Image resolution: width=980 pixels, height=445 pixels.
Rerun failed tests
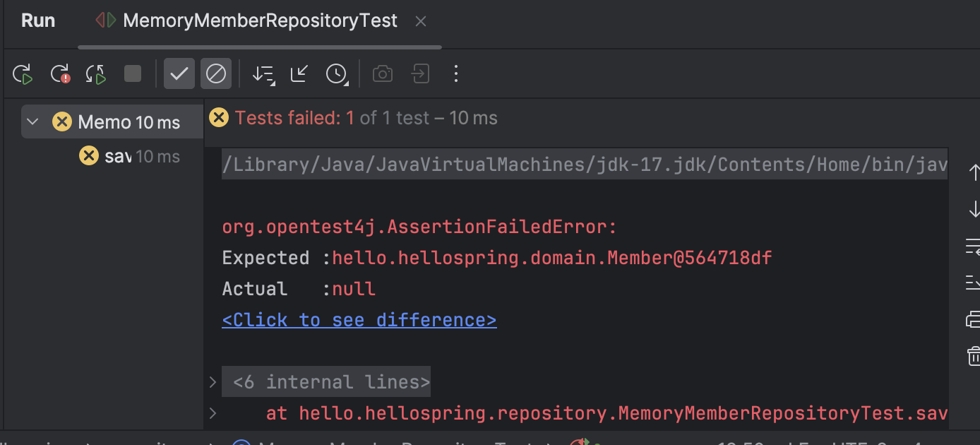point(60,74)
